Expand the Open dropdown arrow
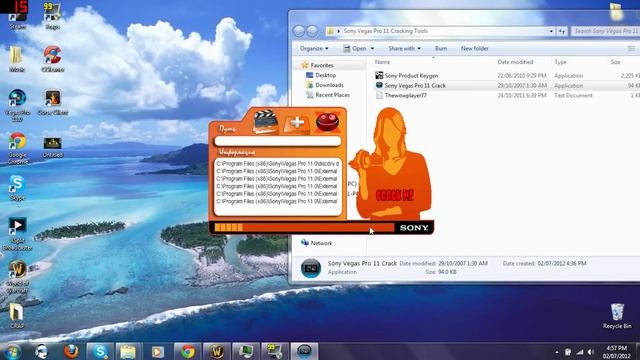This screenshot has width=640, height=360. tap(372, 49)
